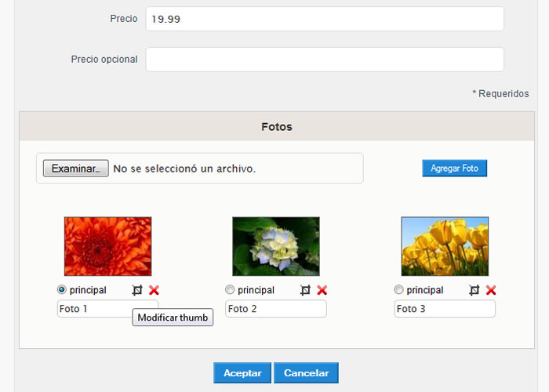Open the hydrangea flower thumbnail
The image size is (549, 392).
[x=276, y=246]
